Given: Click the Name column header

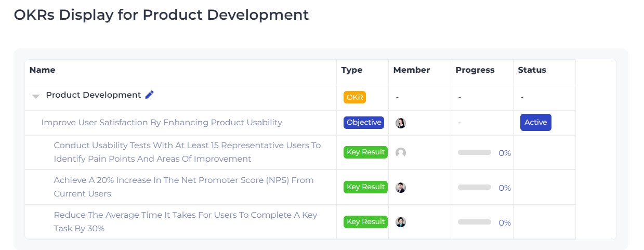Looking at the screenshot, I should click(x=42, y=70).
